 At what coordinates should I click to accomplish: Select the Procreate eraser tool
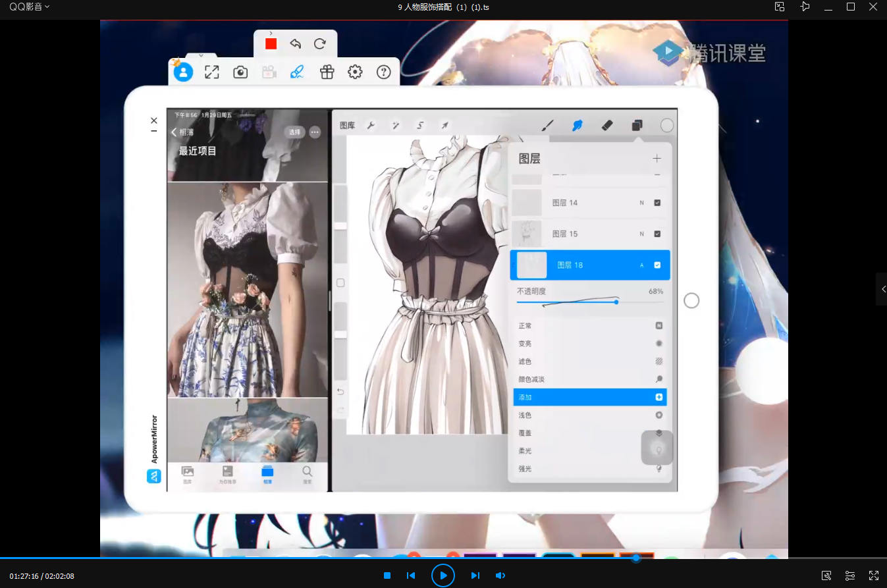[x=607, y=125]
